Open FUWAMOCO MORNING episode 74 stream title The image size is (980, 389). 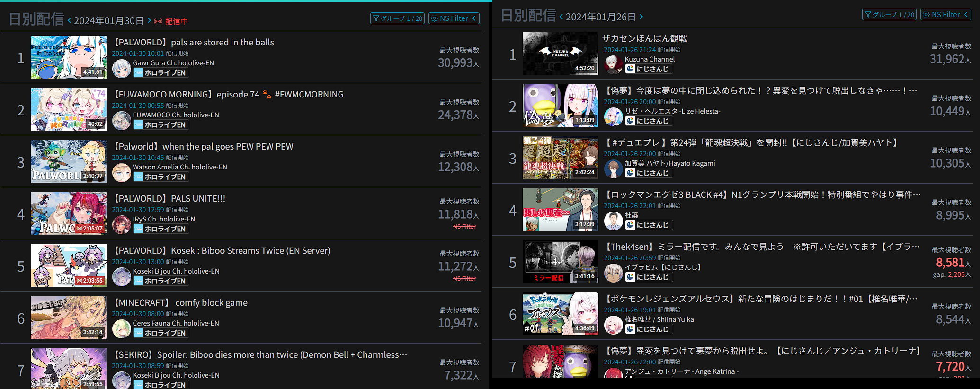pyautogui.click(x=228, y=94)
